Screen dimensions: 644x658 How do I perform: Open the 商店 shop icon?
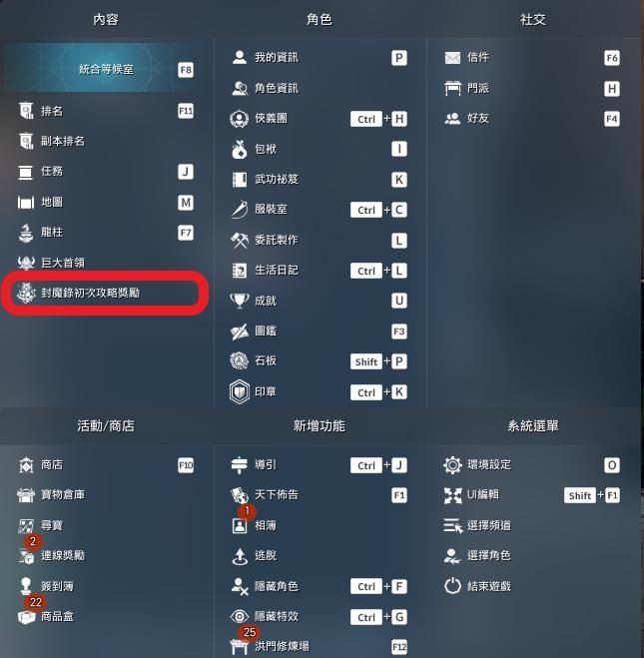tap(26, 465)
